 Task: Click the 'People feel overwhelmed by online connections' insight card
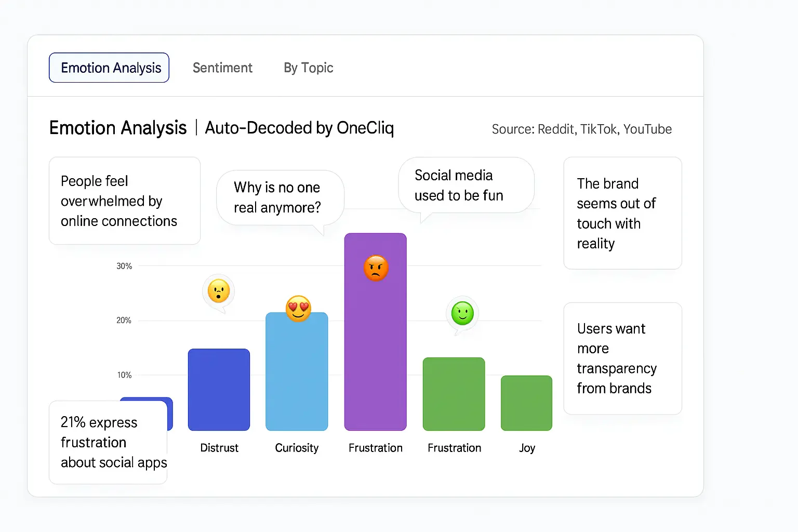coord(124,201)
